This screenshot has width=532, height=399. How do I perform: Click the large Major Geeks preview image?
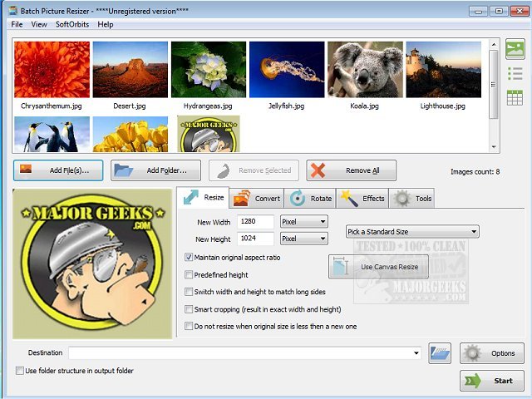pyautogui.click(x=92, y=264)
